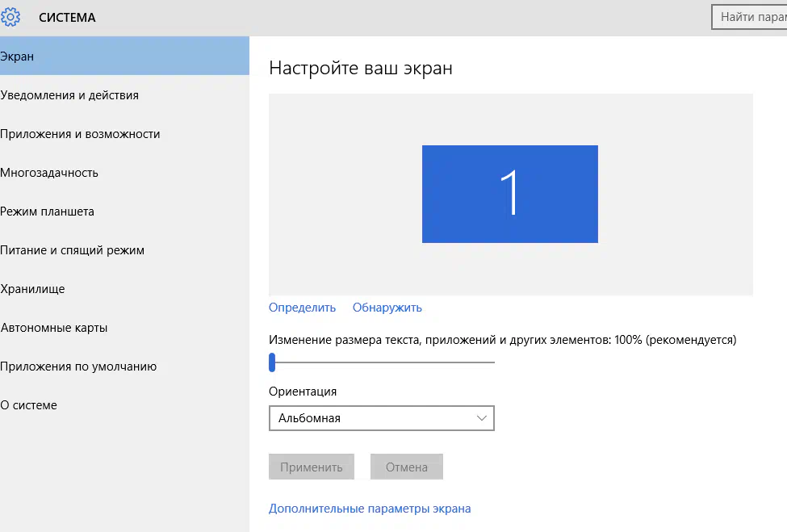The width and height of the screenshot is (787, 532).
Task: Click the scaling label ending in 100% (рекомендуется)
Action: click(x=502, y=340)
